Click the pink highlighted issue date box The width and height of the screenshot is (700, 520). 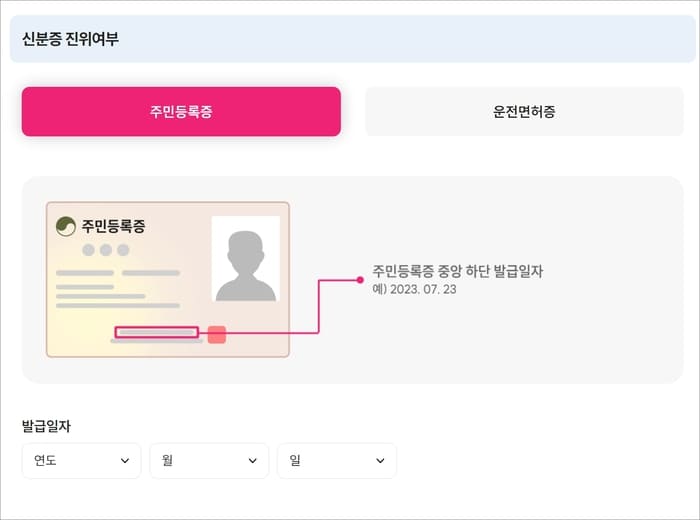[157, 332]
